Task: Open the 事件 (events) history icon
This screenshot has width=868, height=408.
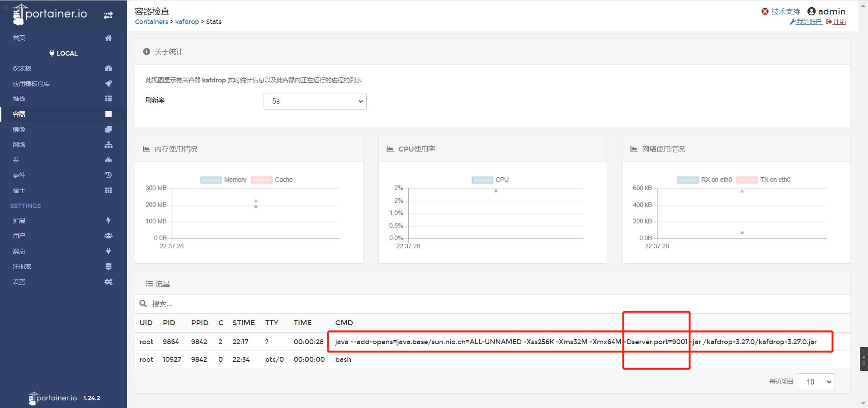Action: 108,175
